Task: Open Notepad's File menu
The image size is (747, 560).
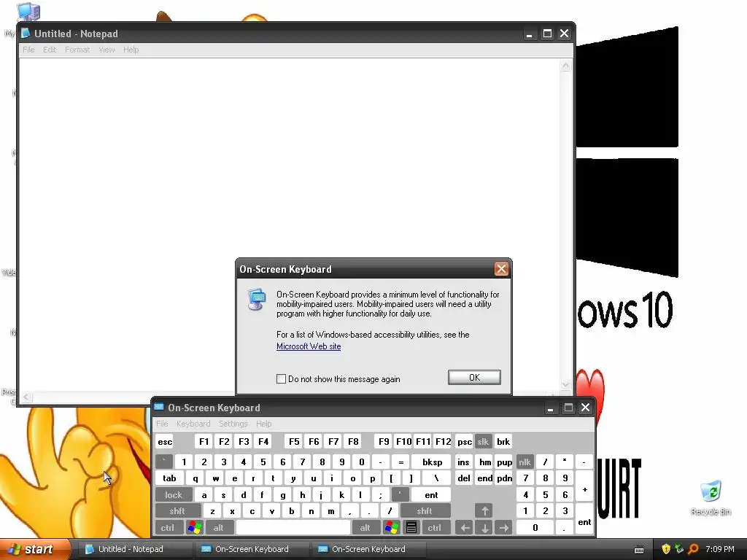Action: point(28,50)
